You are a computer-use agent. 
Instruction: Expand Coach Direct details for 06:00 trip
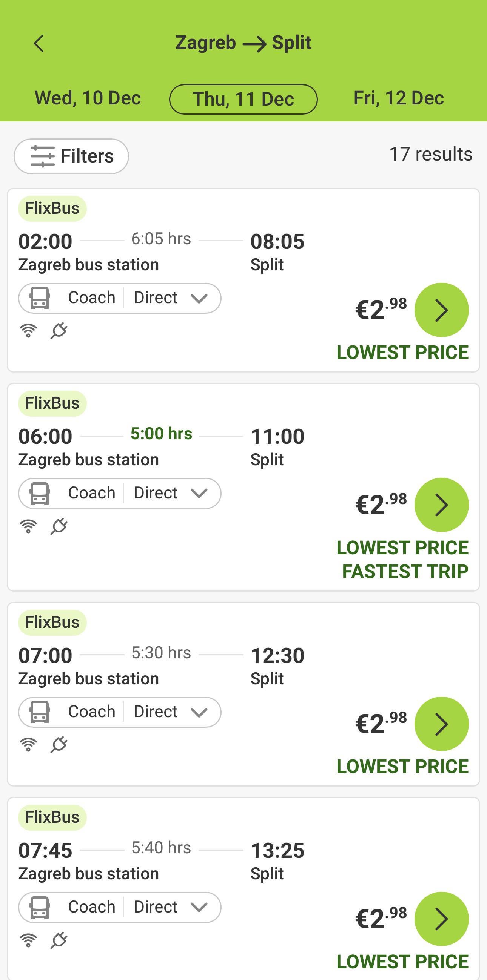120,493
